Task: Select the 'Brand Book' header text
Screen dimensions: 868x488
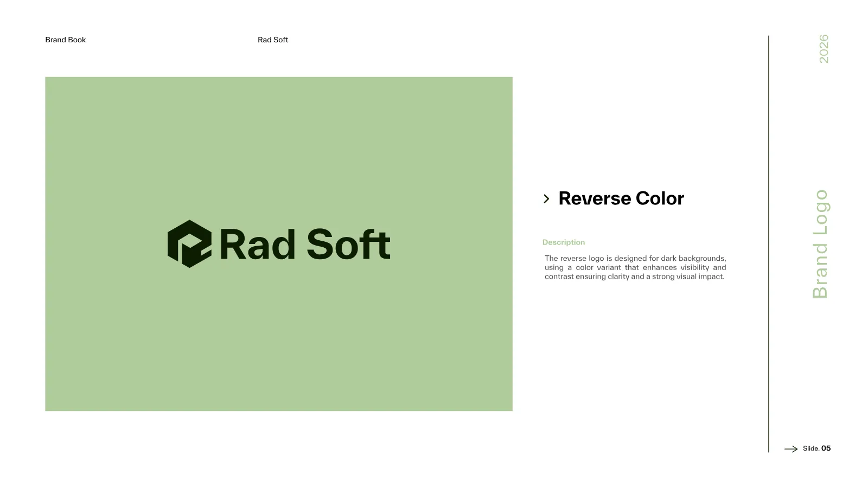Action: [x=66, y=40]
